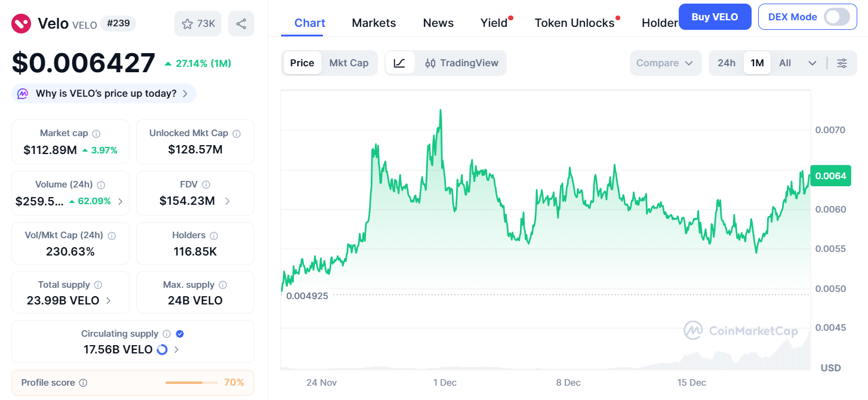Open the Compare dropdown
Screen dimensions: 868x400
[x=665, y=63]
